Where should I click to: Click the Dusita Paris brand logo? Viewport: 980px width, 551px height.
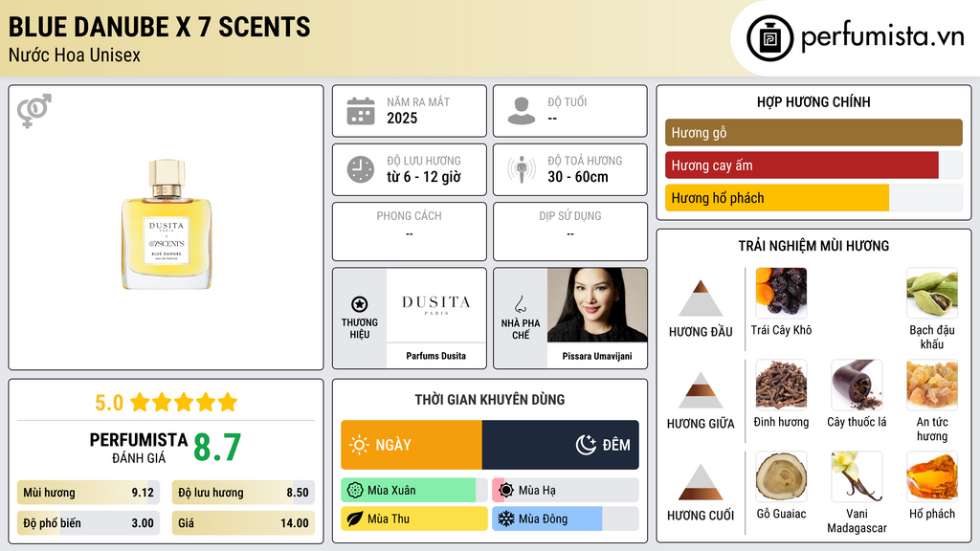pos(436,305)
